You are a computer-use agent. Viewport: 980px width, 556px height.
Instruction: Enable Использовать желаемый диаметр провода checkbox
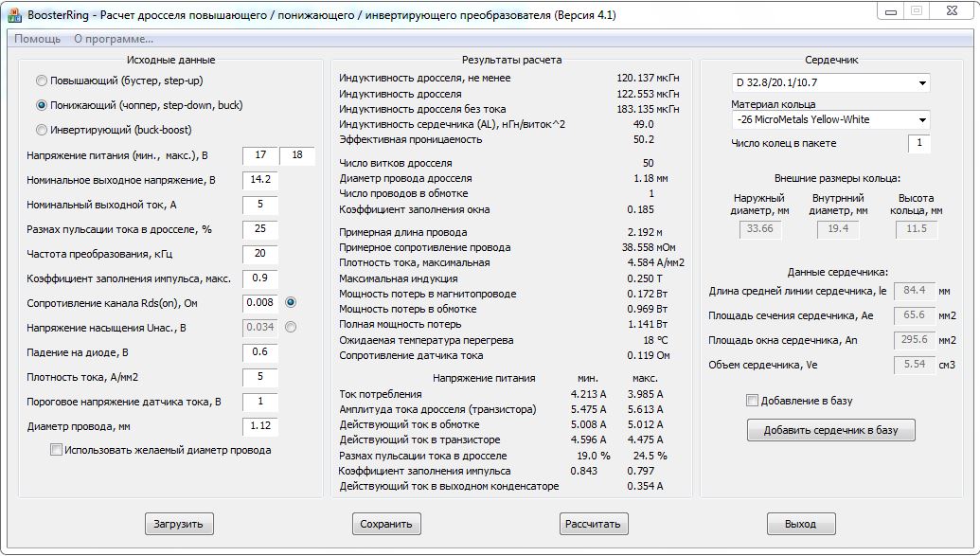(56, 450)
